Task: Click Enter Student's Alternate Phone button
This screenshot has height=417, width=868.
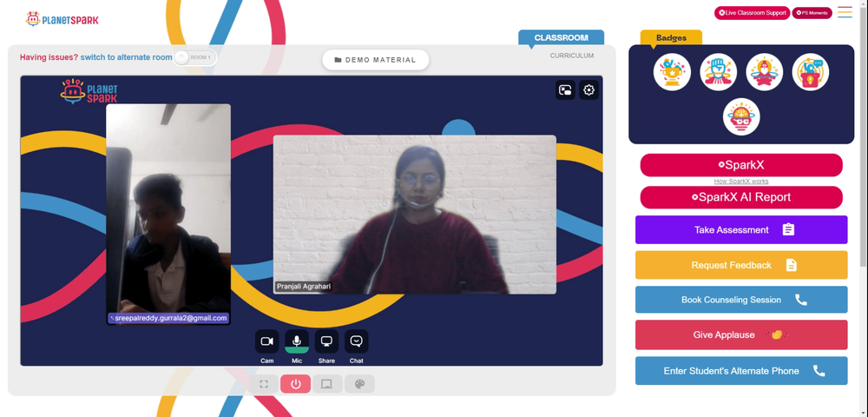Action: click(x=741, y=371)
